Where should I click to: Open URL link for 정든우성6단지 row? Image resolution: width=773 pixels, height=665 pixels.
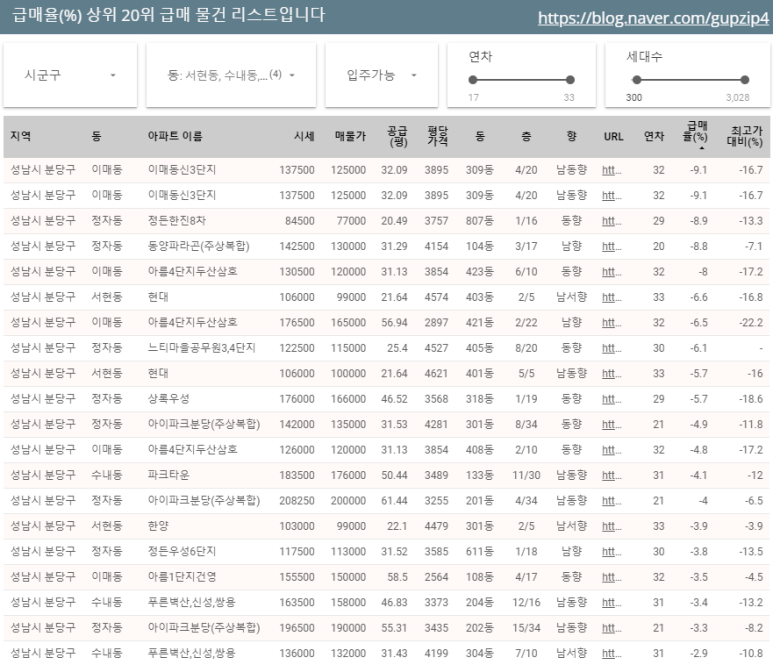[x=611, y=552]
